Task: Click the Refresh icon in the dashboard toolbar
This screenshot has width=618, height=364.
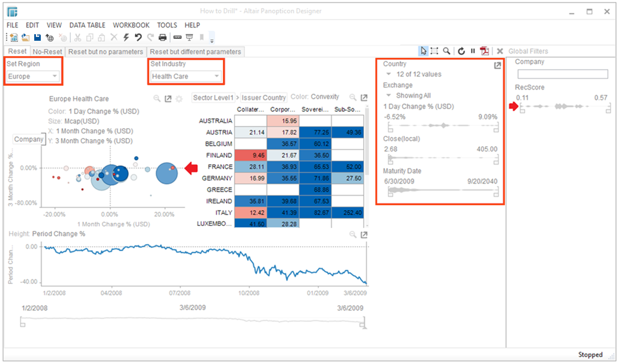Action: [x=461, y=51]
